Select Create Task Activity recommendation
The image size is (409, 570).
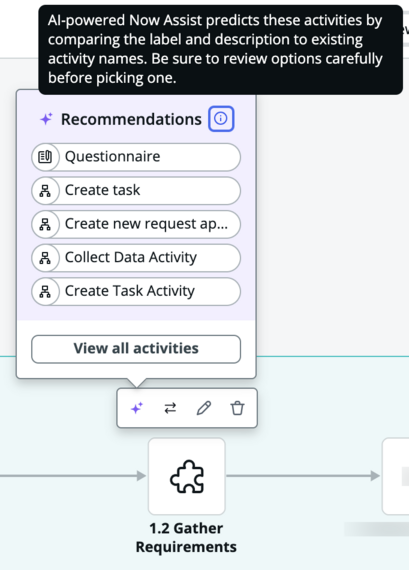pyautogui.click(x=136, y=292)
